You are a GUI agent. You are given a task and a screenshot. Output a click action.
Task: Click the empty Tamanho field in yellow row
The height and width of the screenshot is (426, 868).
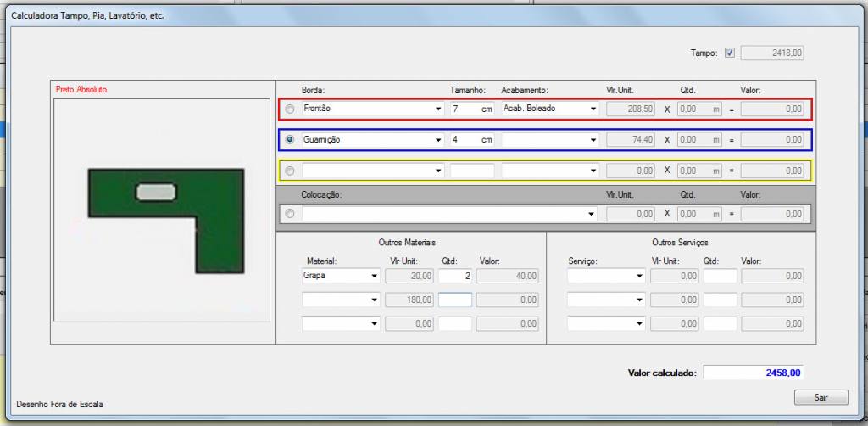472,171
